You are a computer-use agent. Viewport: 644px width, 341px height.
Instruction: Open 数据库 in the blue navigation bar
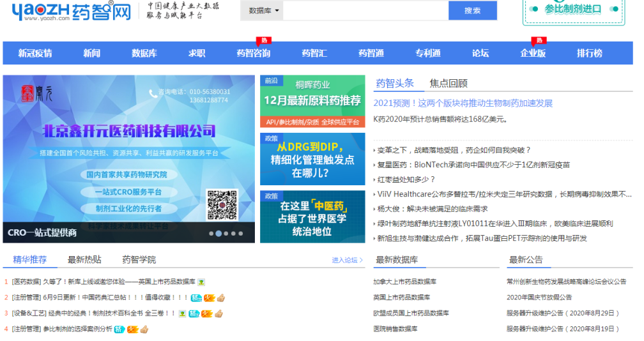pos(144,53)
